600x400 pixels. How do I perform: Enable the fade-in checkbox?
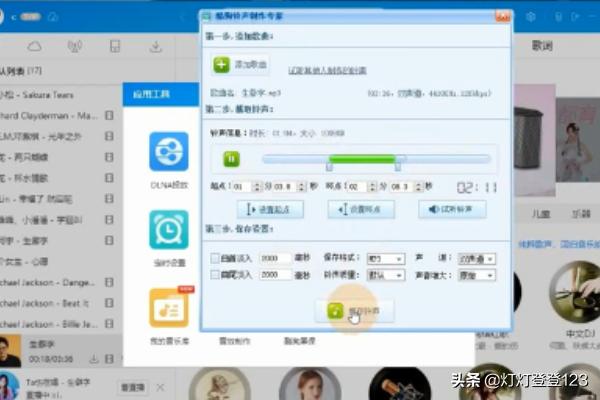(216, 259)
